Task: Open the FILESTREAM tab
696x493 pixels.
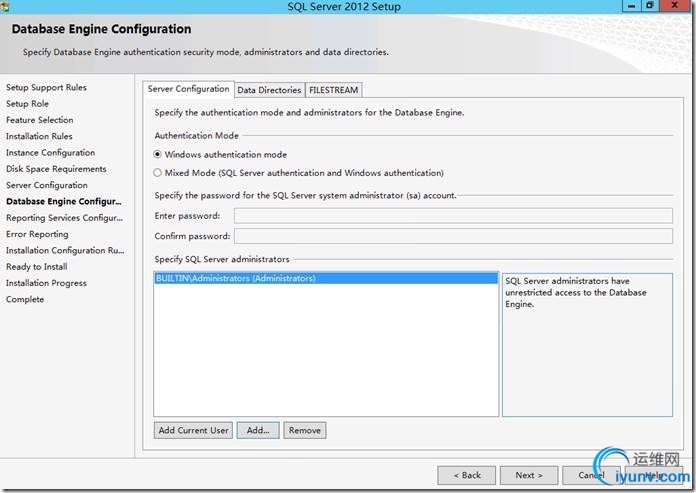Action: pos(334,90)
